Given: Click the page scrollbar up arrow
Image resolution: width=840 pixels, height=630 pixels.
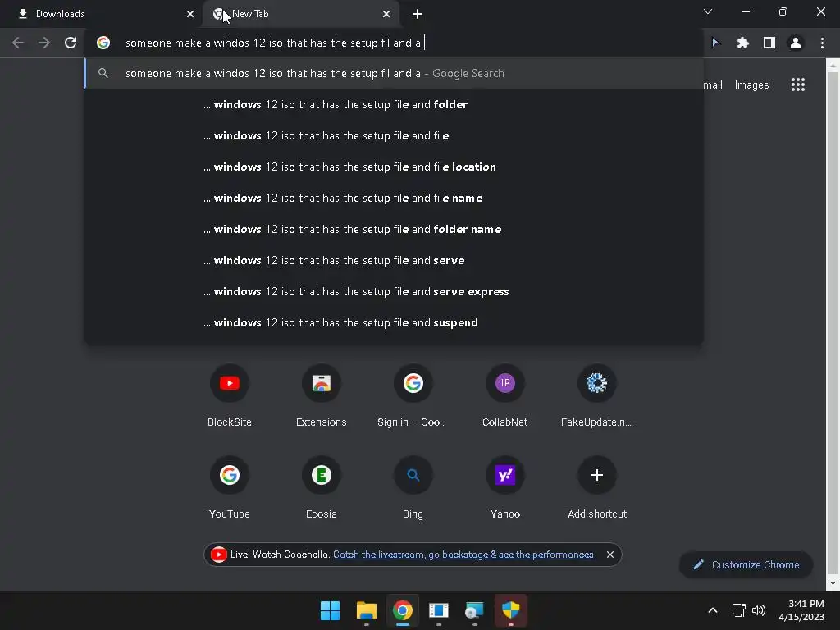Looking at the screenshot, I should tap(833, 66).
